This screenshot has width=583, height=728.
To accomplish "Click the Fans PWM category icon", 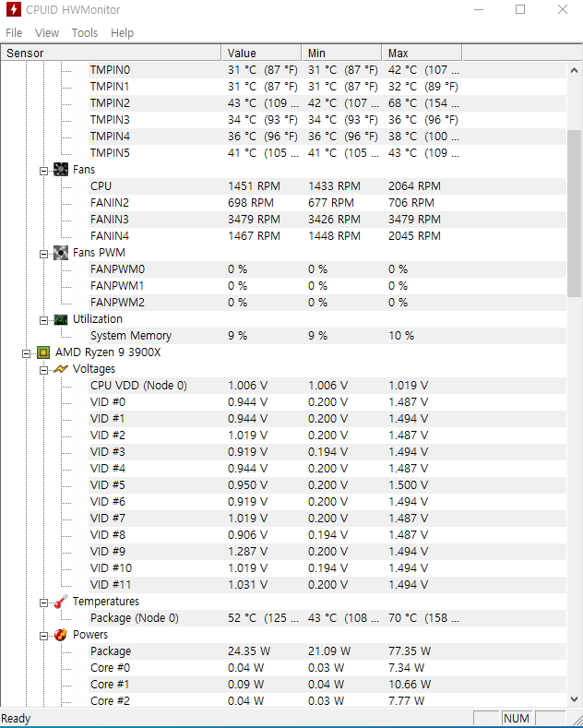I will pos(61,253).
